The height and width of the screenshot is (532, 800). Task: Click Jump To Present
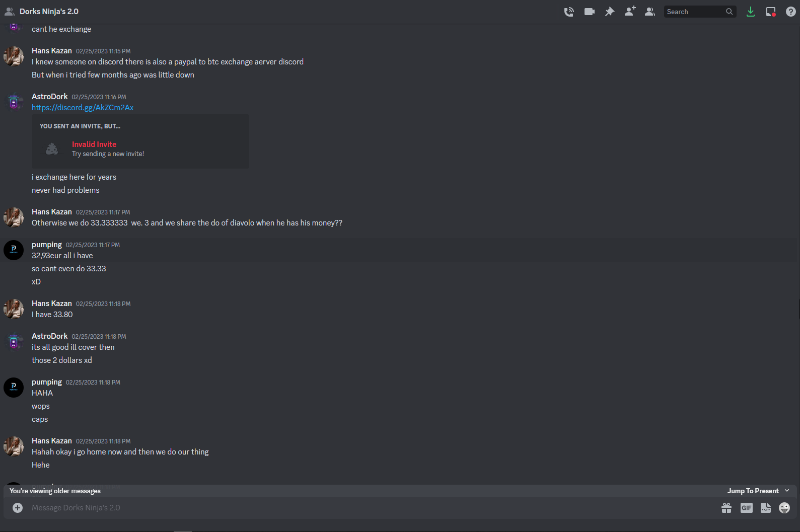pos(753,491)
